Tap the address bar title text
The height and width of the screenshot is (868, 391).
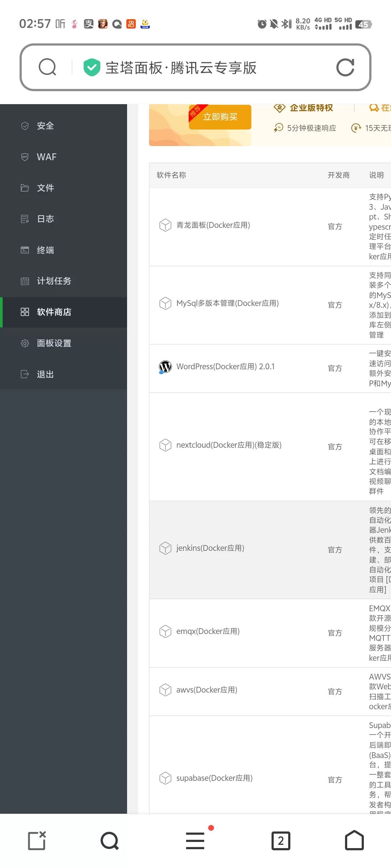pos(181,68)
